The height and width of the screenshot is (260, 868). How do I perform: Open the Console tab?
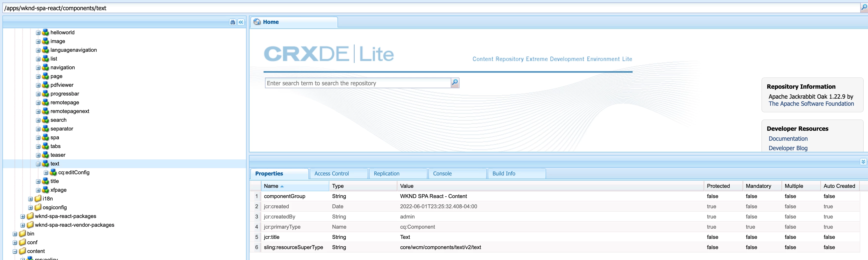tap(457, 173)
